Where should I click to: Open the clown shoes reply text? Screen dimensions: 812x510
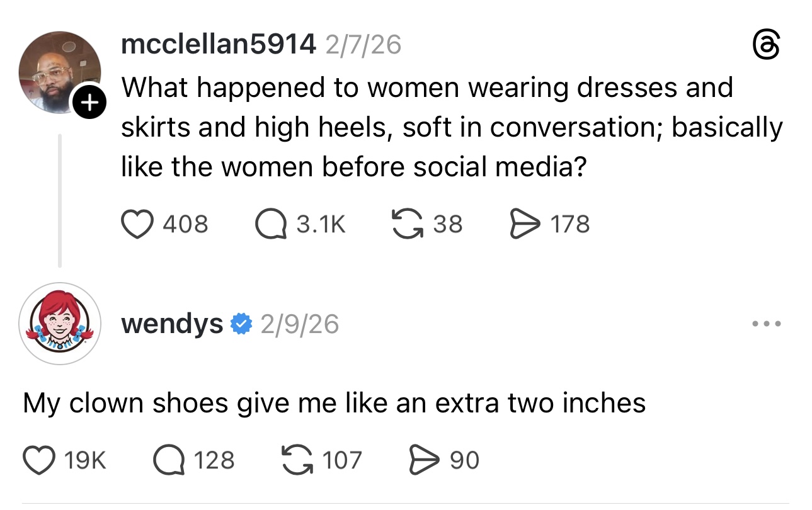tap(334, 403)
